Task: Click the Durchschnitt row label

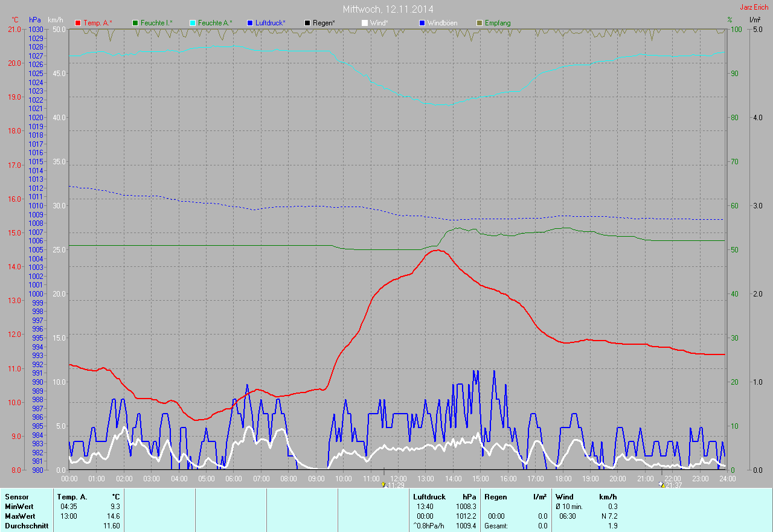Action: [25, 526]
